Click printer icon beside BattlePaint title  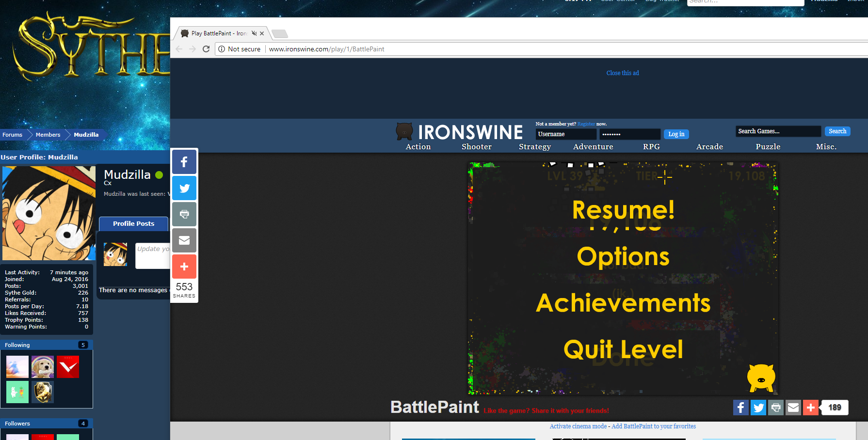pyautogui.click(x=776, y=408)
